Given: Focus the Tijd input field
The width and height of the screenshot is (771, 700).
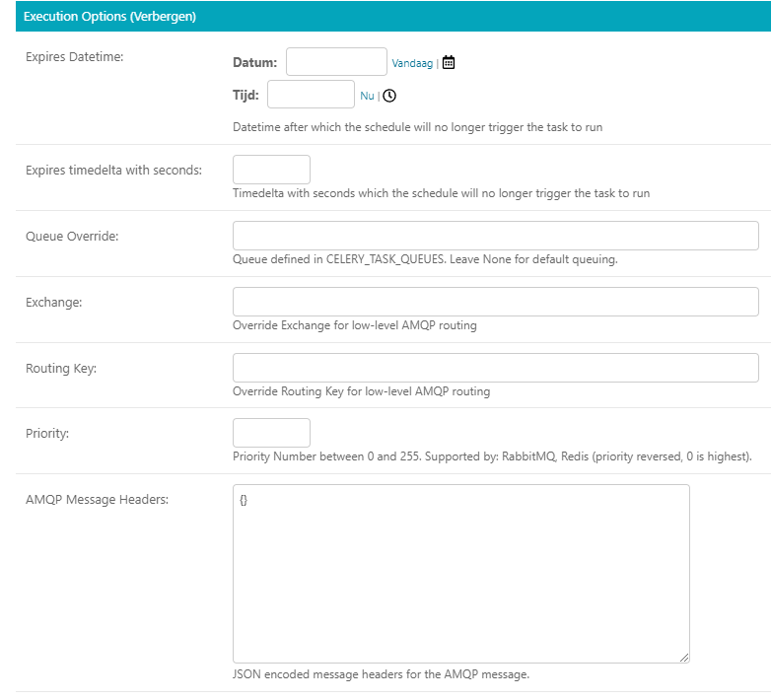Looking at the screenshot, I should pos(311,95).
